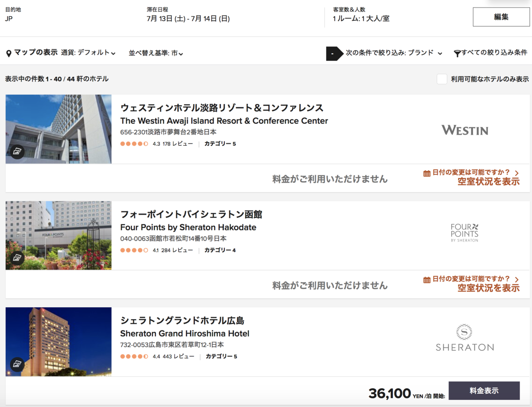Click star rating dots for Four Points Hakodate
The width and height of the screenshot is (532, 407).
click(134, 250)
